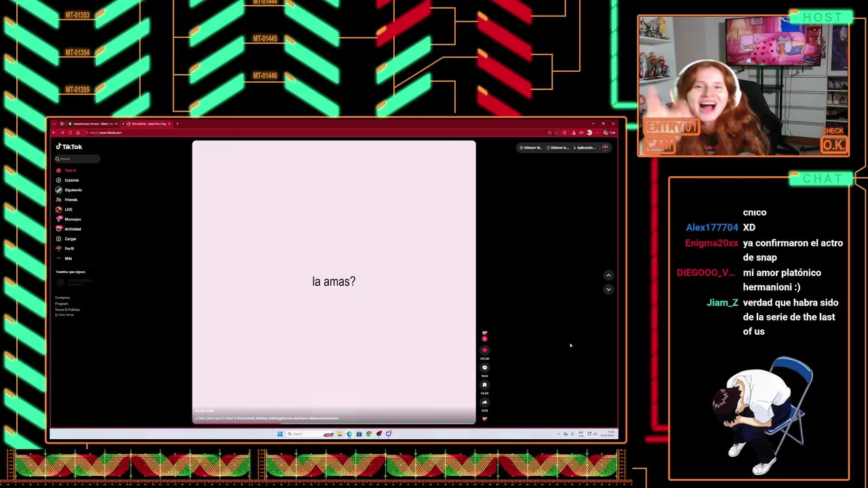Open Terms & Policies footer link

tap(67, 309)
